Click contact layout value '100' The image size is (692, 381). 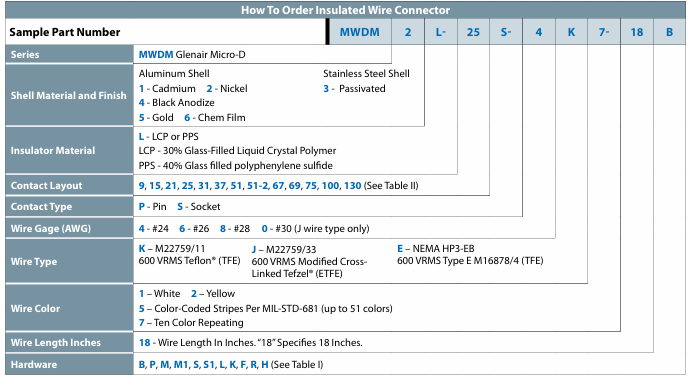(330, 186)
